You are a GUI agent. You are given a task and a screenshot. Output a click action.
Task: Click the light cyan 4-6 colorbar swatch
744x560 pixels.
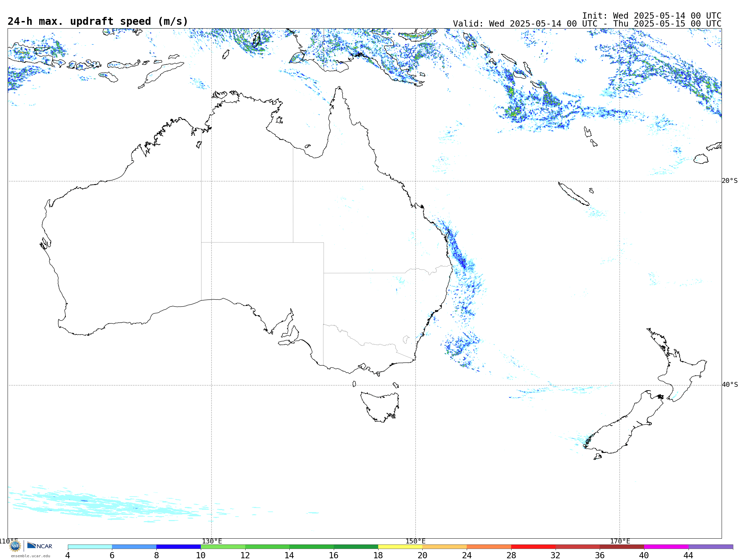coord(90,547)
